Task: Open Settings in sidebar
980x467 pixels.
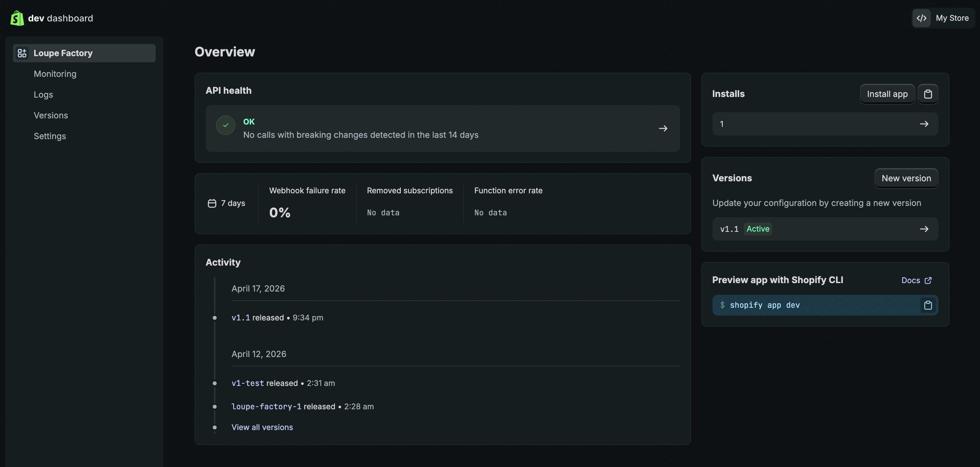Action: click(x=50, y=136)
